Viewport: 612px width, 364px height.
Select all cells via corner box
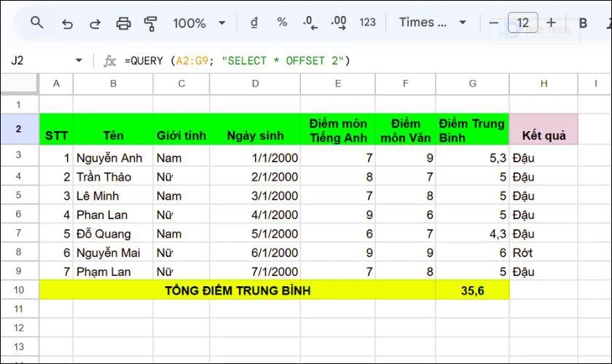(20, 84)
